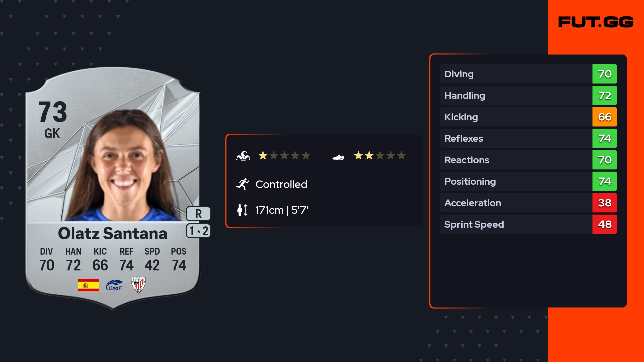644x362 pixels.
Task: Click the 73 overall rating on card
Action: 53,112
